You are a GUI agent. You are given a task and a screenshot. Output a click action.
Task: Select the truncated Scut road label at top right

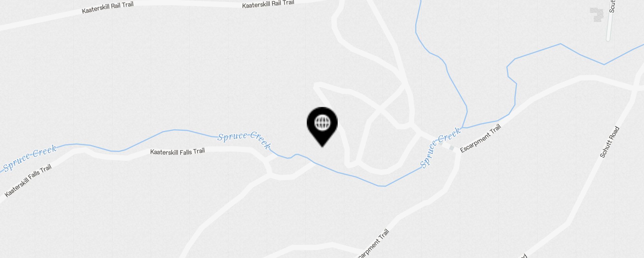[x=612, y=6]
